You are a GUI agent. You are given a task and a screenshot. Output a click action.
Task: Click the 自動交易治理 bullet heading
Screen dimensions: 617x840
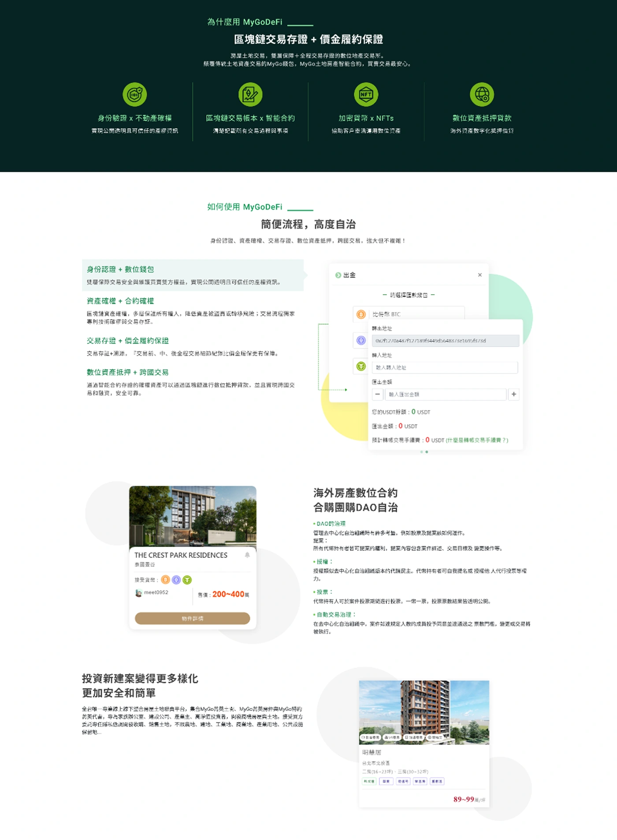336,614
